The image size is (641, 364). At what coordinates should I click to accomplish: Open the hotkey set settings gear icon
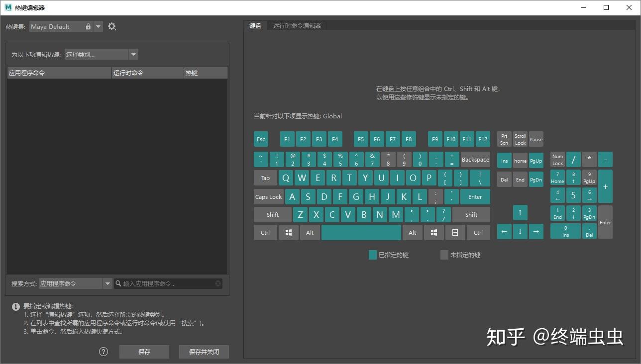112,26
